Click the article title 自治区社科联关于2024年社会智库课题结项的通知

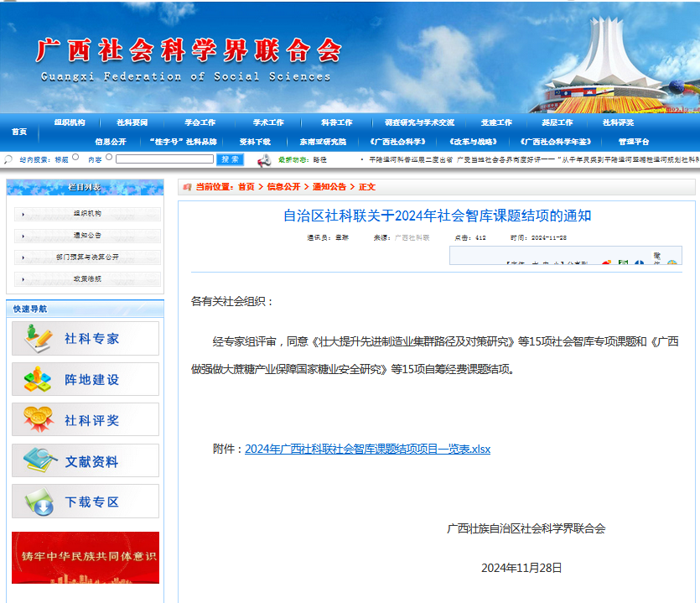click(x=437, y=216)
